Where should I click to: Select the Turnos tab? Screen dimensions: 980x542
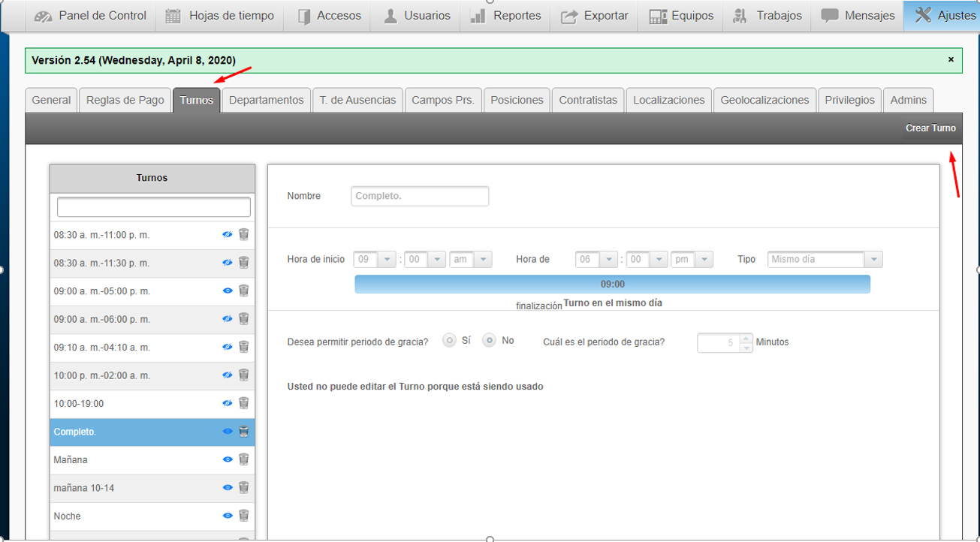click(x=197, y=100)
